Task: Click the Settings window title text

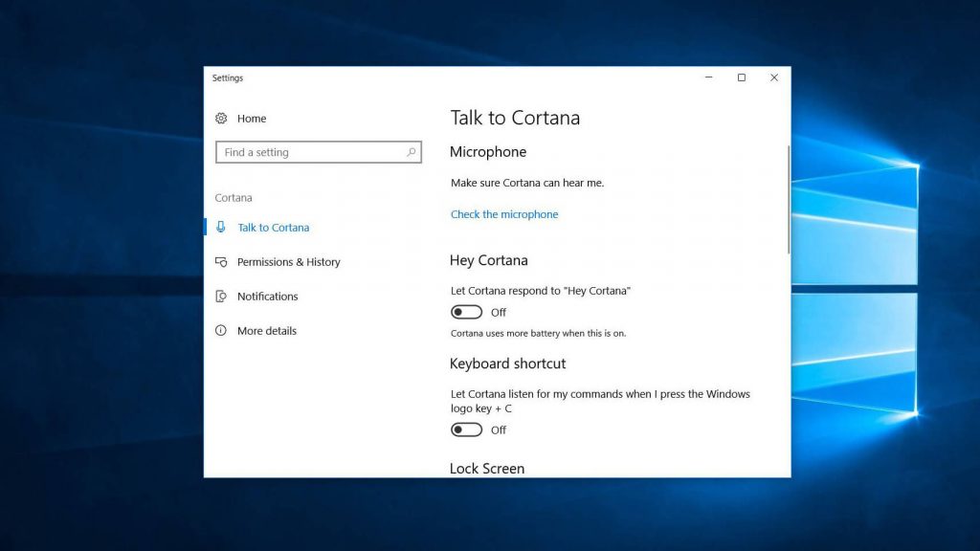Action: pos(228,78)
